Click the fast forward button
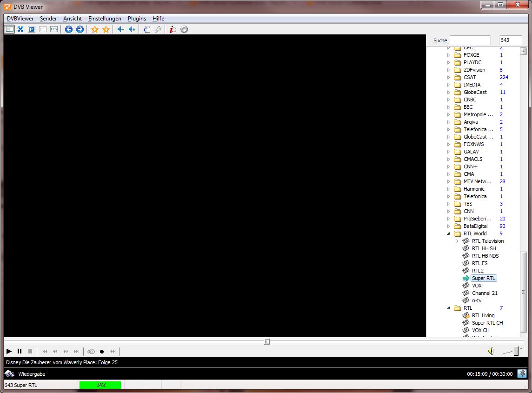532x393 pixels. click(66, 351)
